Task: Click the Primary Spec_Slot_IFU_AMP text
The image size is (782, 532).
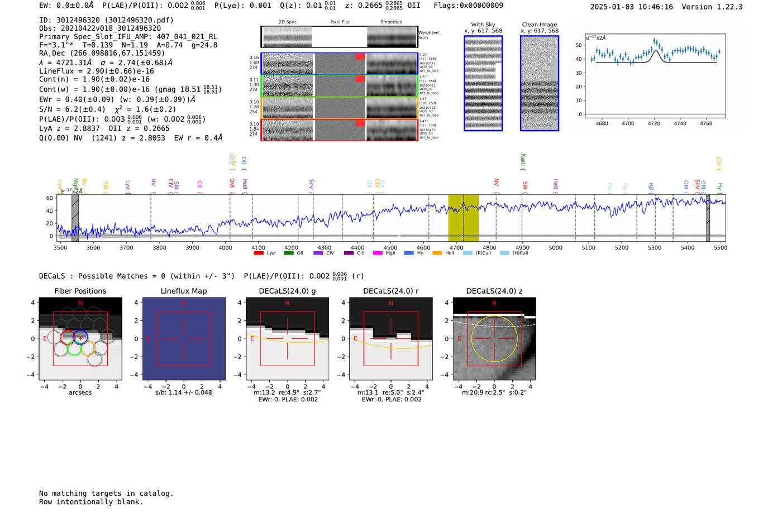Action: (128, 37)
